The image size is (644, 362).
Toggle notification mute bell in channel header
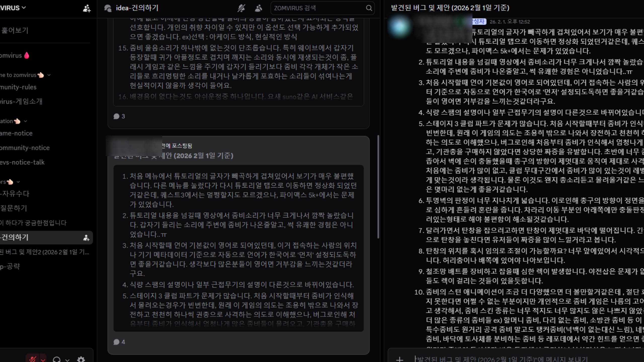tap(241, 8)
